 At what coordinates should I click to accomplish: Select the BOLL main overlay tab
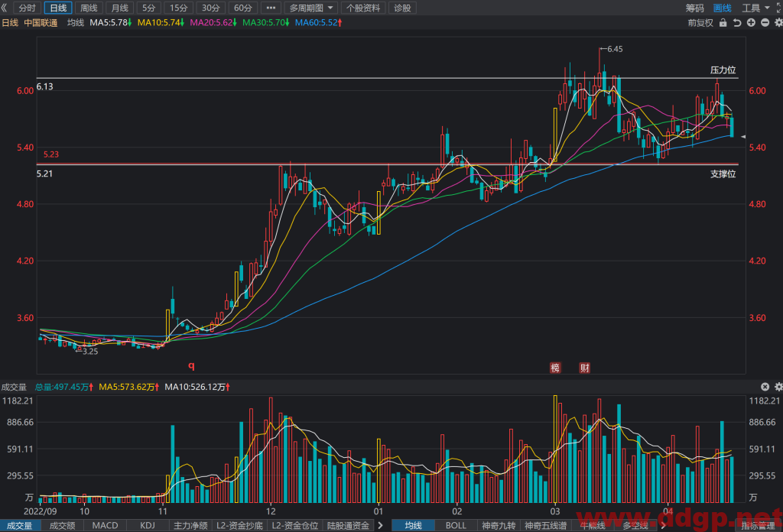click(456, 526)
